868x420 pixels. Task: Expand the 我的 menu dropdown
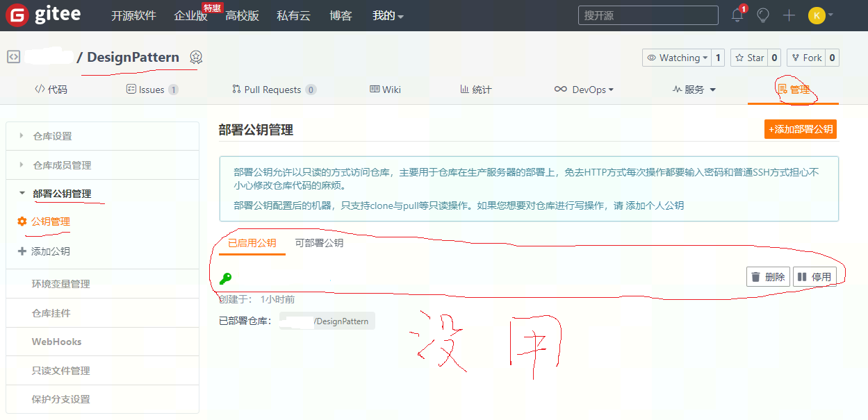tap(387, 15)
